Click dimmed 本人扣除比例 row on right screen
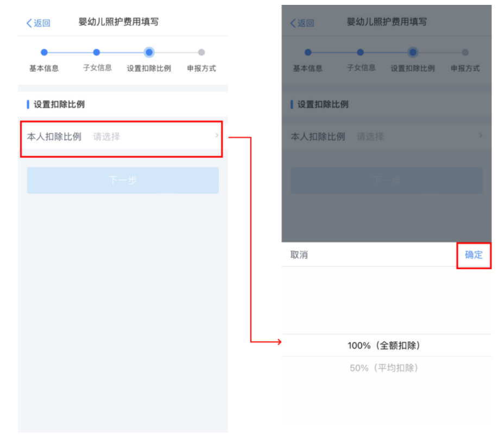The width and height of the screenshot is (504, 440). tap(386, 137)
